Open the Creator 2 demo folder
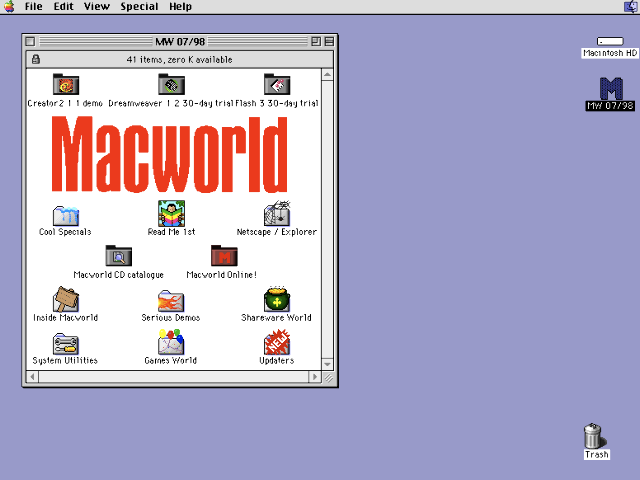640x480 pixels. 66,84
